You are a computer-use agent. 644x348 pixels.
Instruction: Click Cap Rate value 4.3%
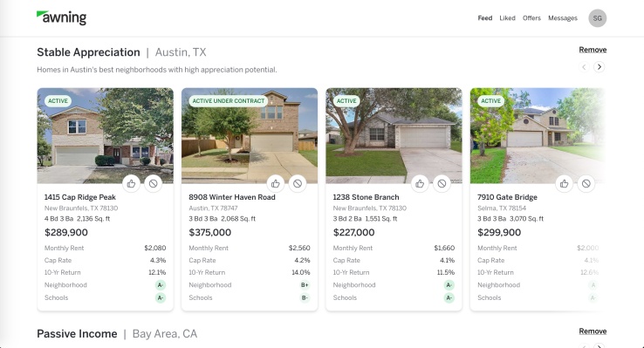tap(158, 260)
